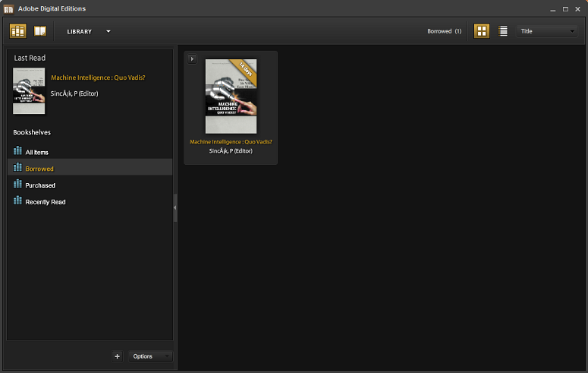Screen dimensions: 588x373
Task: Select the Recently Read bookshelf
Action: click(90, 201)
